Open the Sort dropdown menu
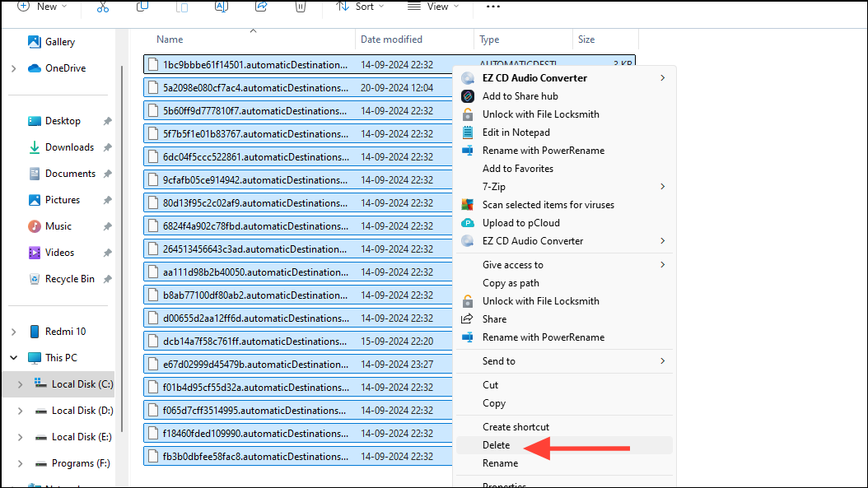868x488 pixels. click(x=360, y=7)
